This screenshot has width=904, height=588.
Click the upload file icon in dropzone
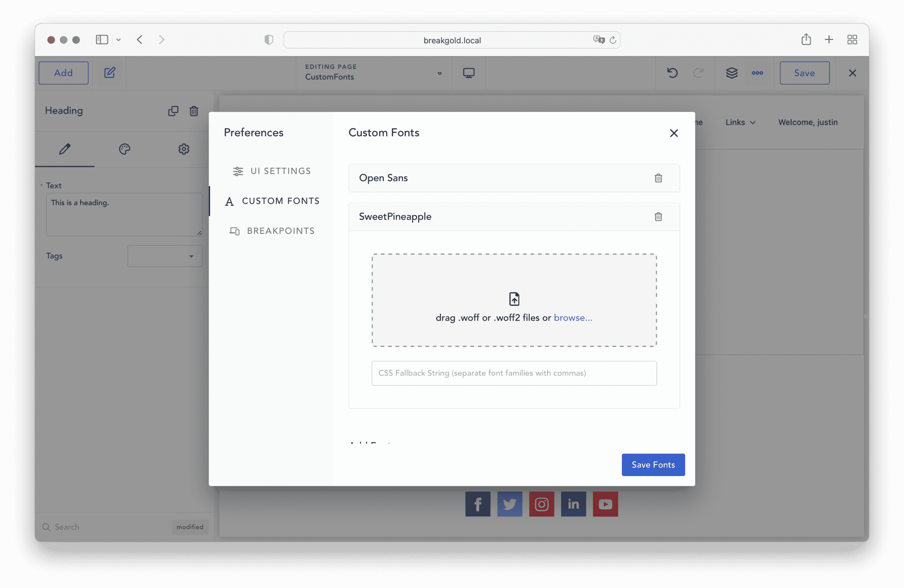(x=514, y=299)
